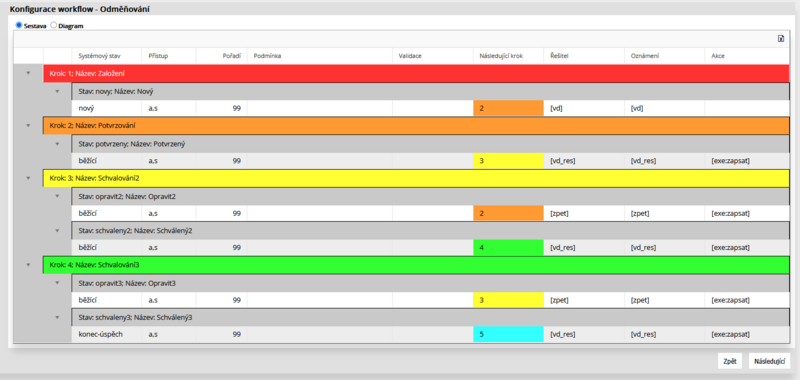Click the Řešitel column header
Image resolution: width=800 pixels, height=380 pixels.
coord(584,56)
